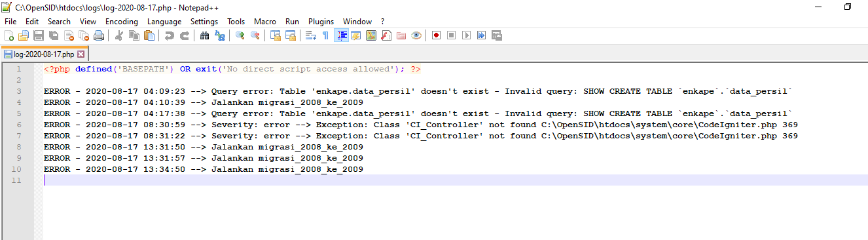Image resolution: width=868 pixels, height=240 pixels.
Task: Open the Tools menu
Action: tap(236, 22)
